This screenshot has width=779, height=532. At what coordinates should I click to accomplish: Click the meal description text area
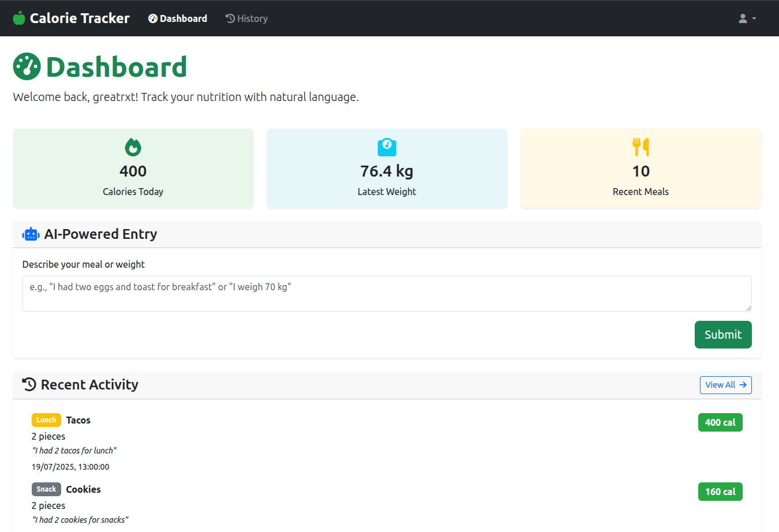(x=387, y=293)
